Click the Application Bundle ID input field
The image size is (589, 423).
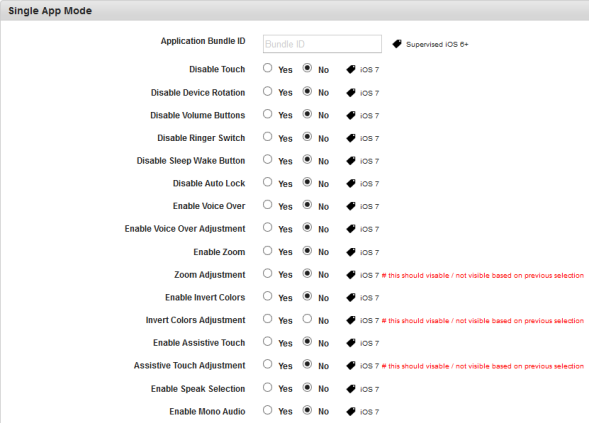(x=322, y=44)
